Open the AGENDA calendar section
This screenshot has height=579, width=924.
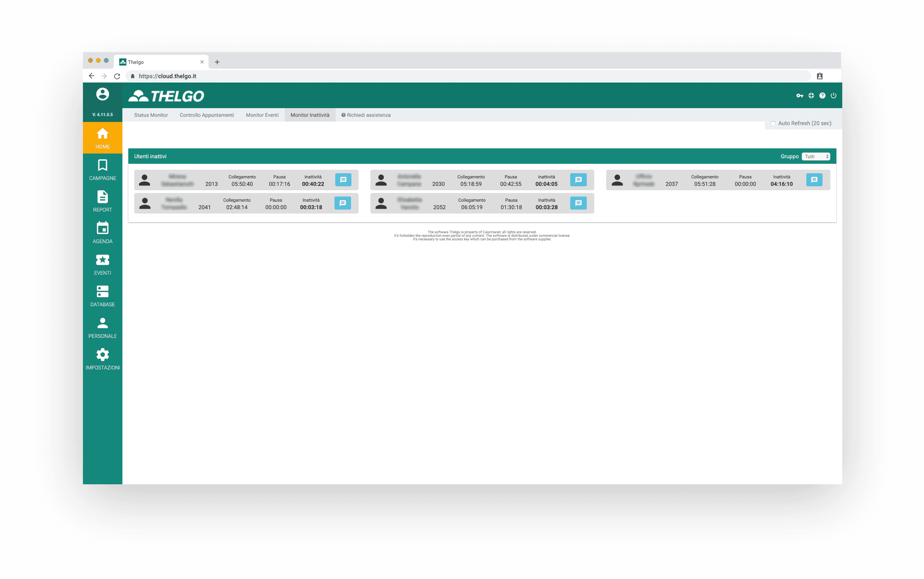point(102,233)
